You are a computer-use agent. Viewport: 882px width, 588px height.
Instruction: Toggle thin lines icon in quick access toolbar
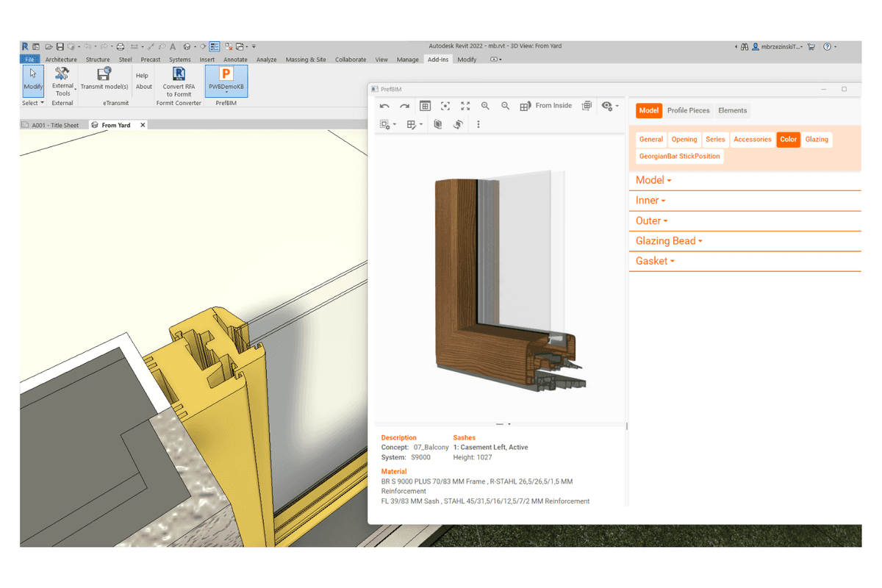pyautogui.click(x=215, y=46)
